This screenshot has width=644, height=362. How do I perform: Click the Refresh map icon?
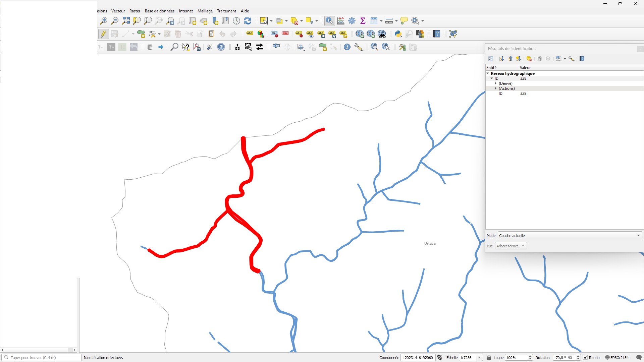pos(248,21)
